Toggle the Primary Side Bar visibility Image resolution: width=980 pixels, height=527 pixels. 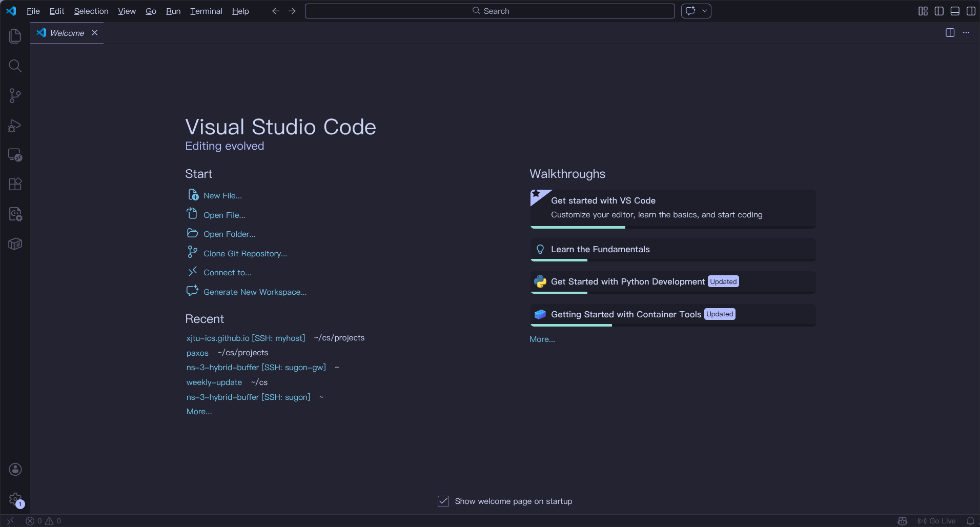tap(939, 11)
